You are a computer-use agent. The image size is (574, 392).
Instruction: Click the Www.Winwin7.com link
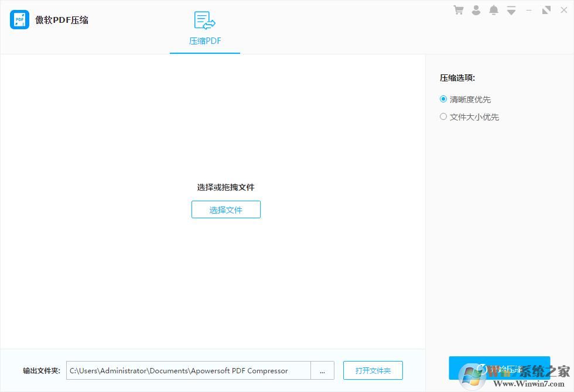point(530,384)
